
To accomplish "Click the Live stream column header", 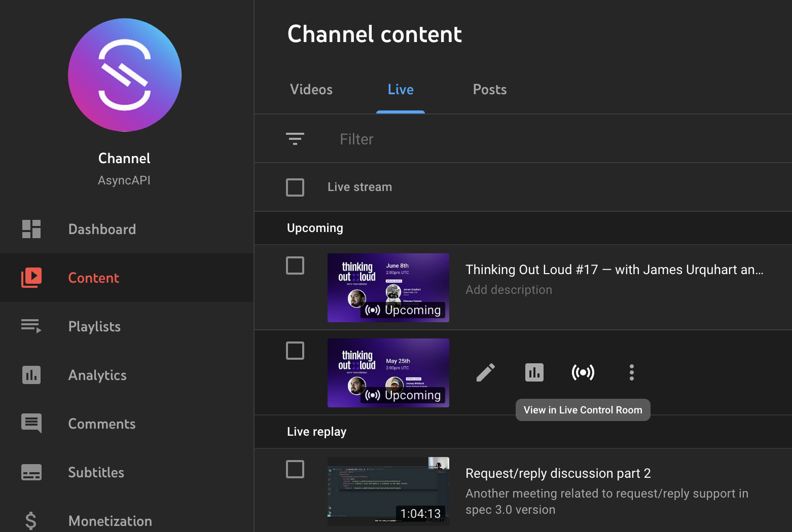I will click(360, 187).
